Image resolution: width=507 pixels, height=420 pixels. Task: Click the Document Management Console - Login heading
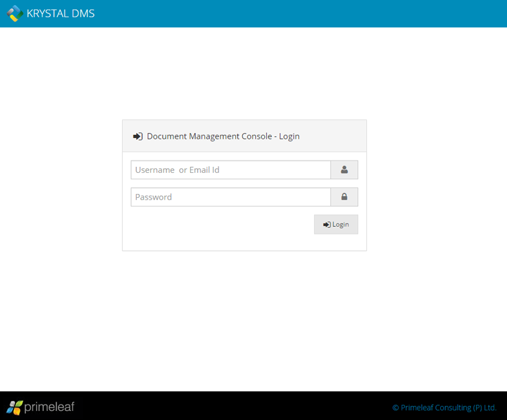tap(223, 136)
